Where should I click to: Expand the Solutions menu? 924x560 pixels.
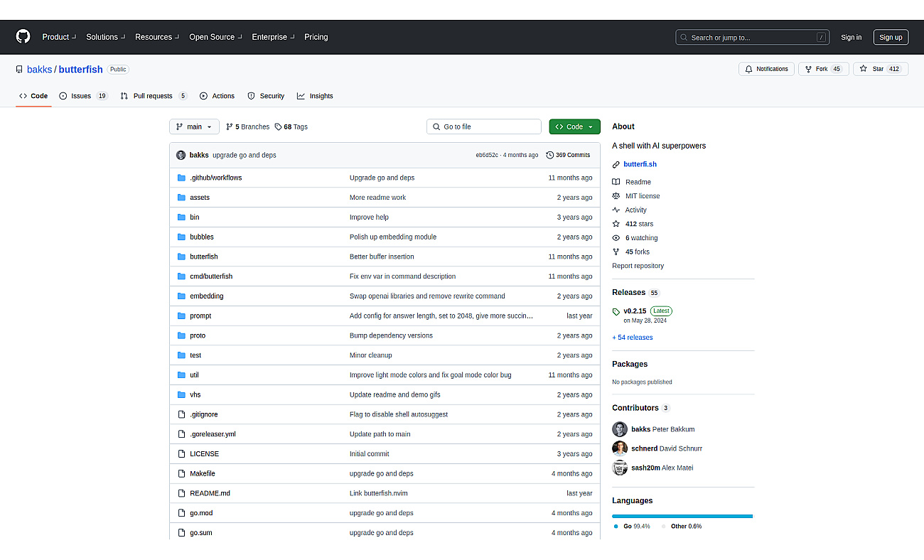[x=105, y=37]
